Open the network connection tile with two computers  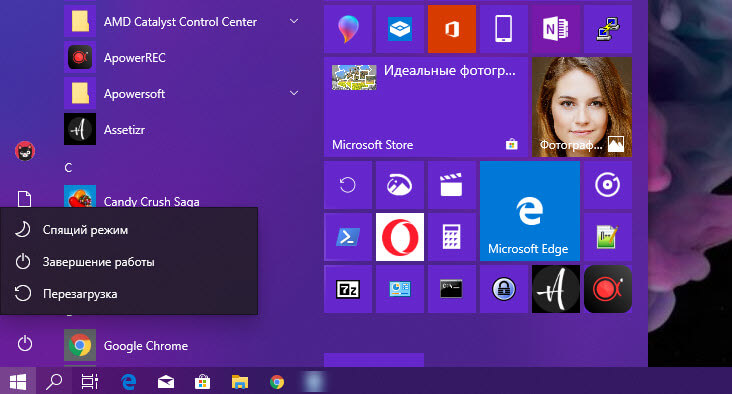[608, 29]
